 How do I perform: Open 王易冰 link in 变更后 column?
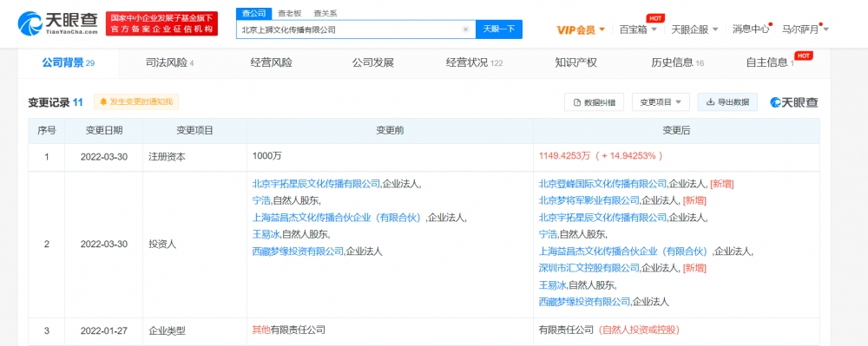pos(552,285)
